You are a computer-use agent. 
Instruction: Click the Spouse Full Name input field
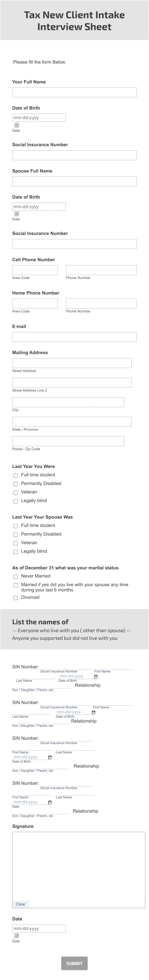pos(74,181)
